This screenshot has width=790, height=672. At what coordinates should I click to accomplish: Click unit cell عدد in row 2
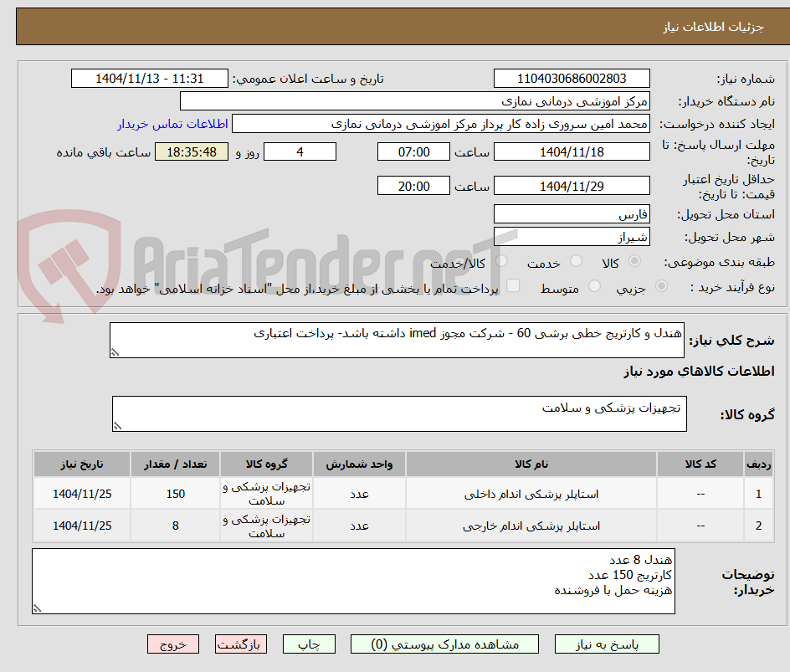point(359,526)
